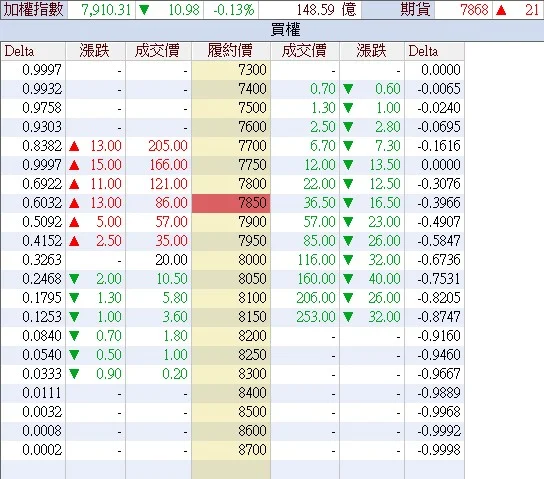
Task: Select strike price 7400
Action: 252,89
